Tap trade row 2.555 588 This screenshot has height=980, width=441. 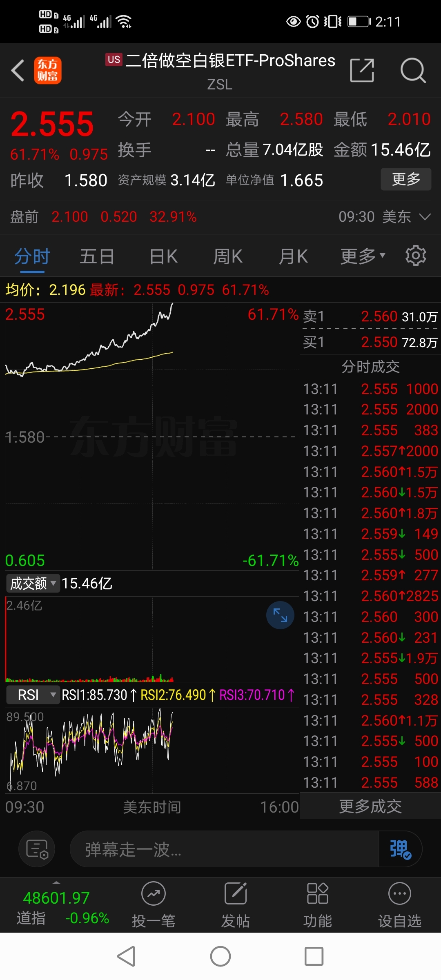point(370,782)
